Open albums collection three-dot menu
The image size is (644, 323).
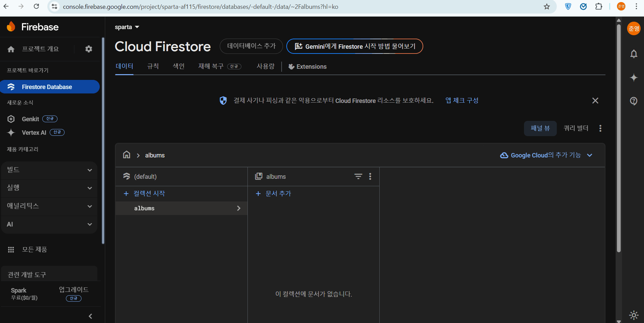(370, 176)
